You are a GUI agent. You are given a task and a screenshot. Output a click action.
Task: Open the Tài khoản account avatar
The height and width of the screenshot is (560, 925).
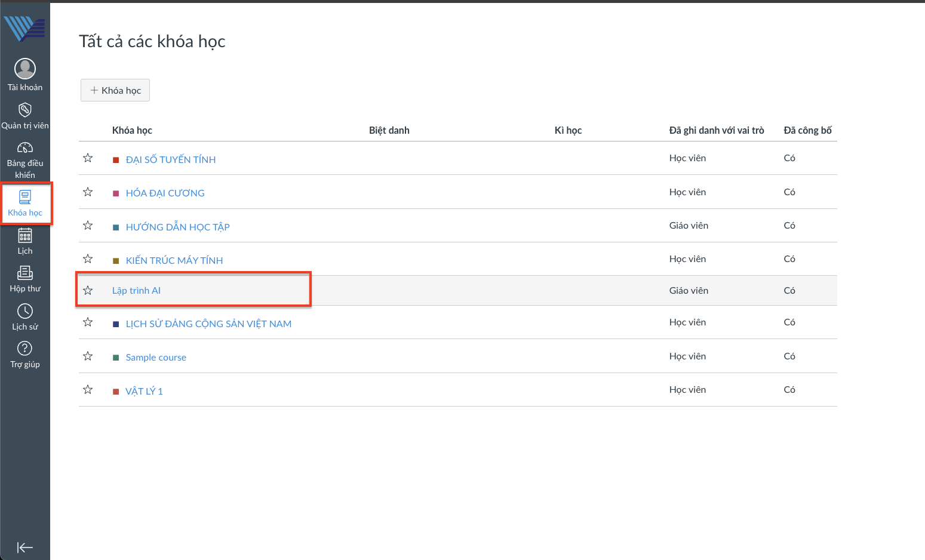(25, 69)
